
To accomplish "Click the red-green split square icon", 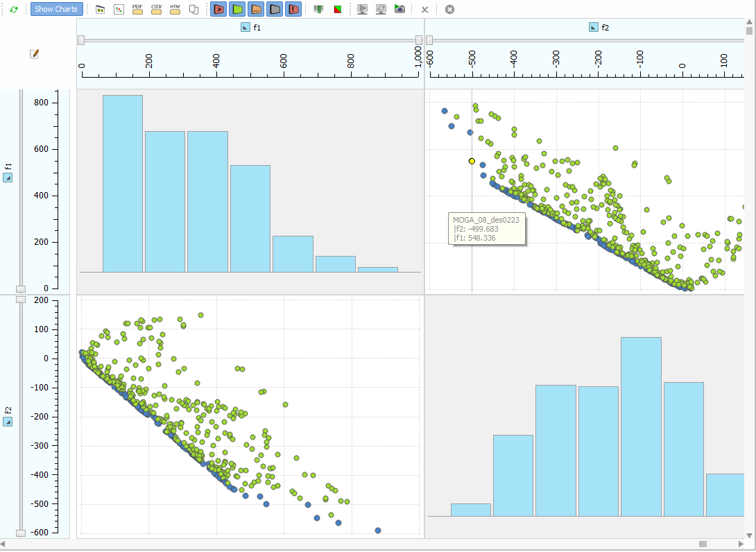I will [338, 9].
